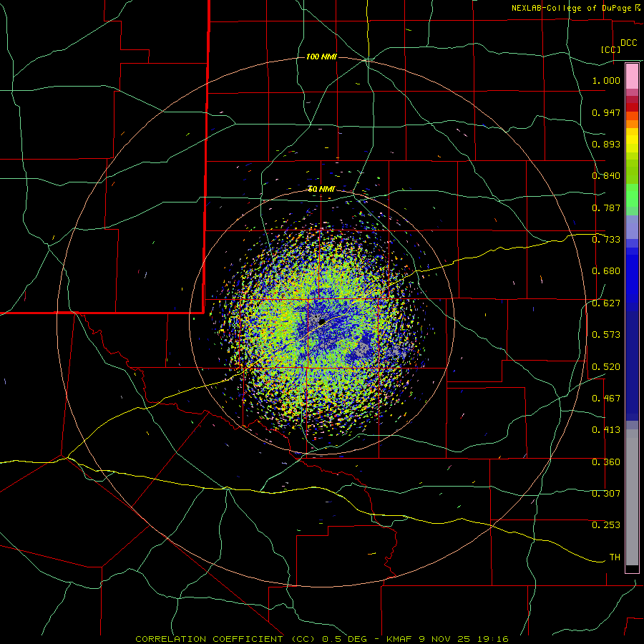644x644 pixels.
Task: Click the 0.360 scale value
Action: [606, 462]
